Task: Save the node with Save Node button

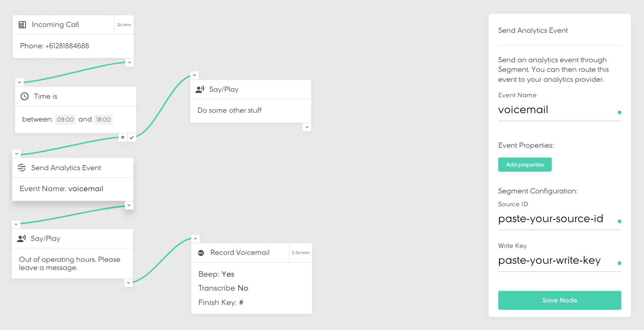Action: tap(559, 300)
